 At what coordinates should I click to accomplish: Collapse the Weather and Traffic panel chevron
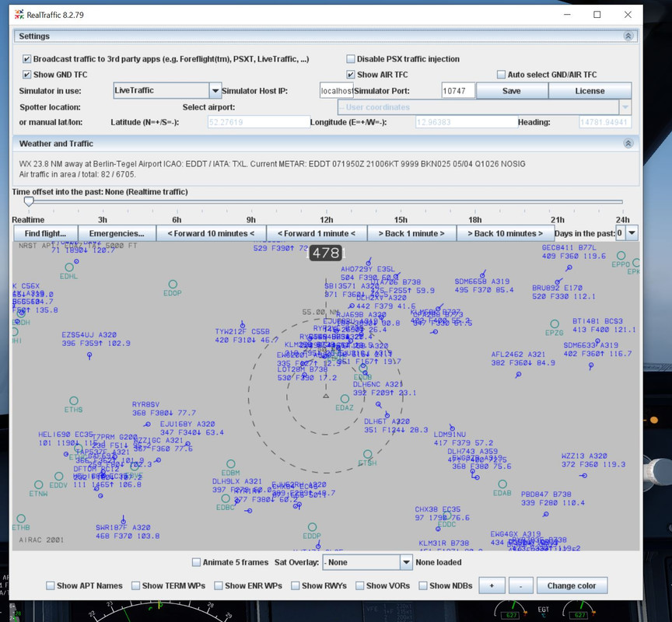tap(628, 143)
